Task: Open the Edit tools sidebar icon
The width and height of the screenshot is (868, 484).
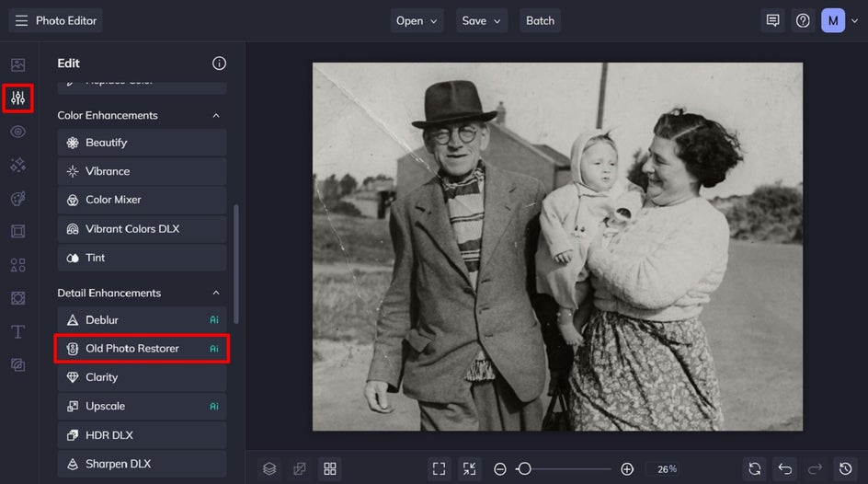Action: 18,98
